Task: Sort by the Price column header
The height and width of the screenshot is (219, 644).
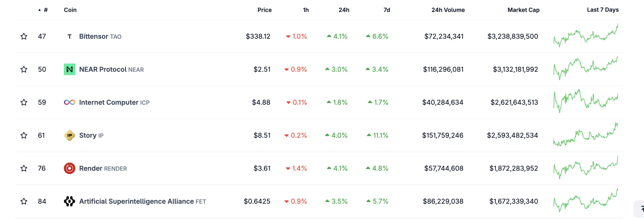Action: point(264,10)
